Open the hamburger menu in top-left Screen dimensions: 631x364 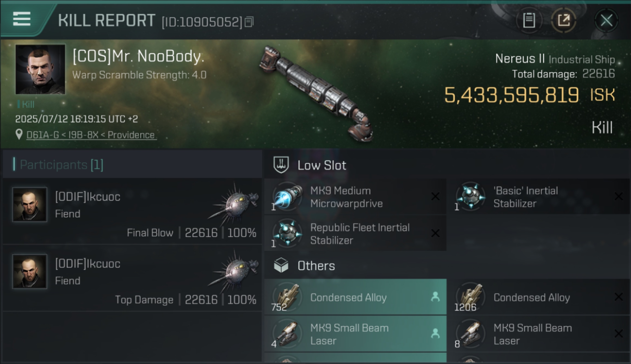coord(22,19)
